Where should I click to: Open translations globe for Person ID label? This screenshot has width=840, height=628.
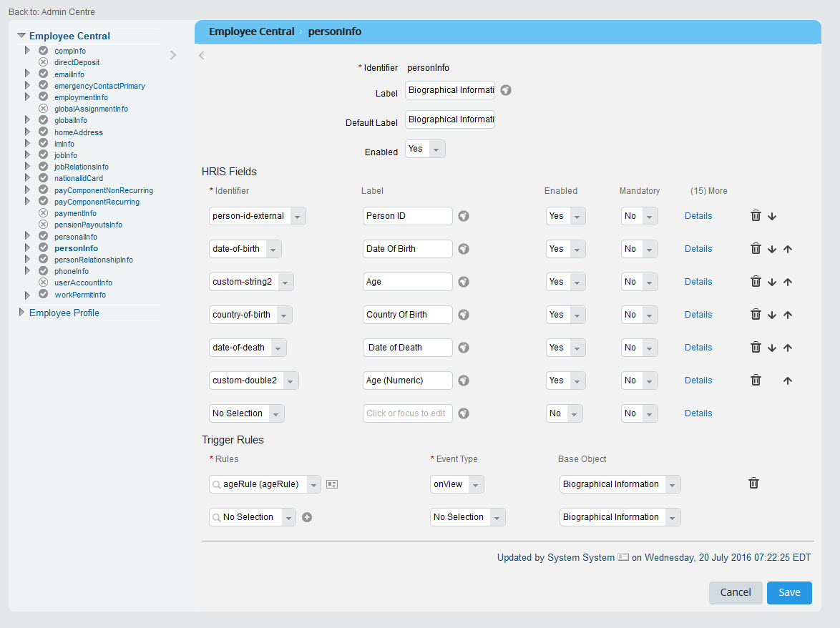click(x=464, y=216)
